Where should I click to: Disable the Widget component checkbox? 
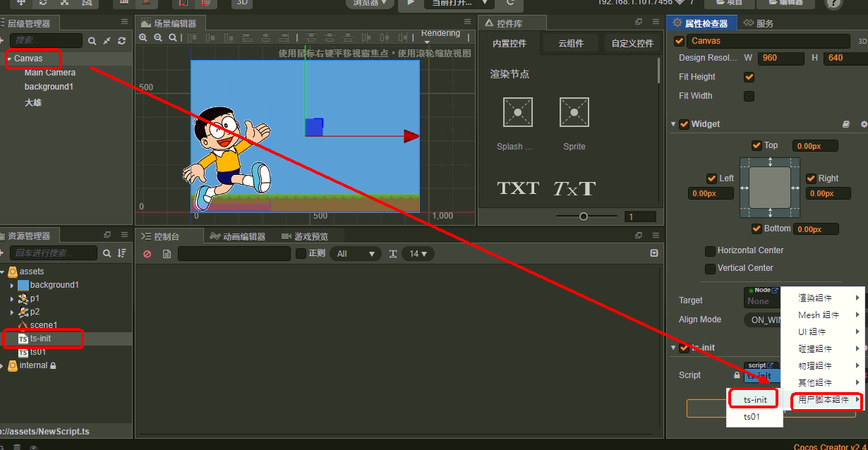[x=684, y=124]
